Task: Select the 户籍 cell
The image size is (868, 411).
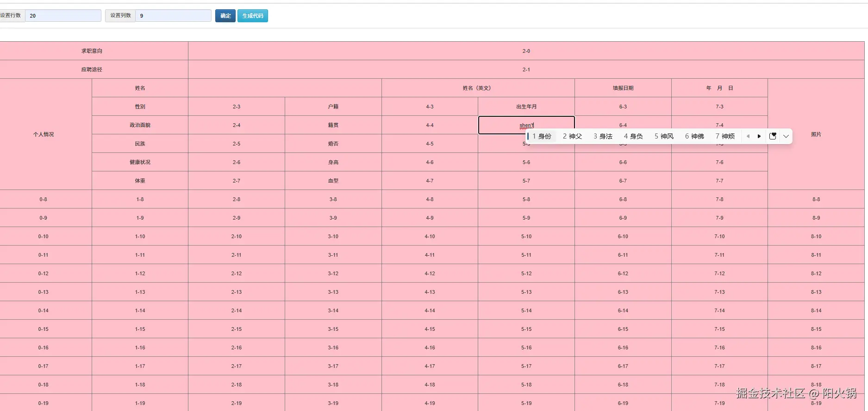Action: (x=333, y=107)
